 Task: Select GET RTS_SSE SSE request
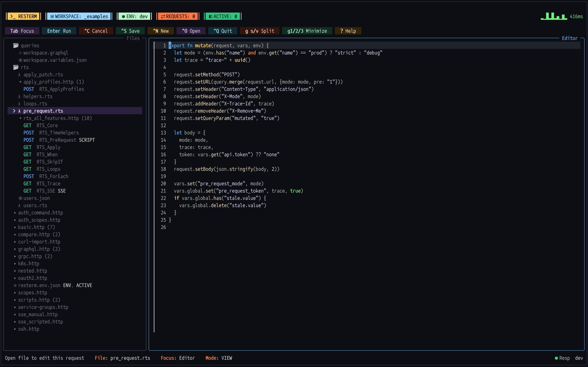tap(45, 191)
